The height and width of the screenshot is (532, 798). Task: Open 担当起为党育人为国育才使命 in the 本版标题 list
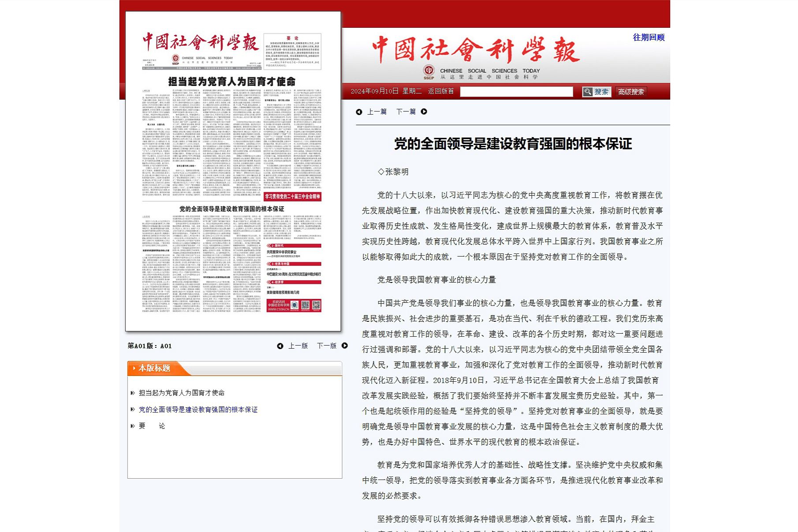pyautogui.click(x=182, y=393)
